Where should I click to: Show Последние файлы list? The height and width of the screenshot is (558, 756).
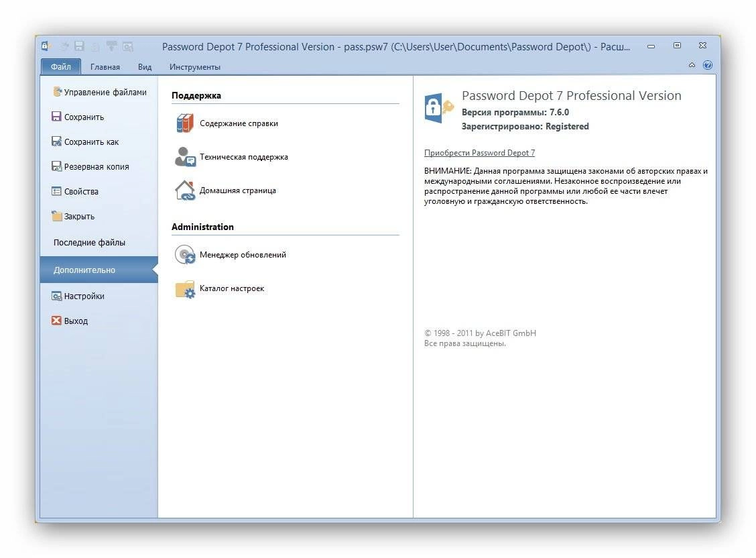89,243
